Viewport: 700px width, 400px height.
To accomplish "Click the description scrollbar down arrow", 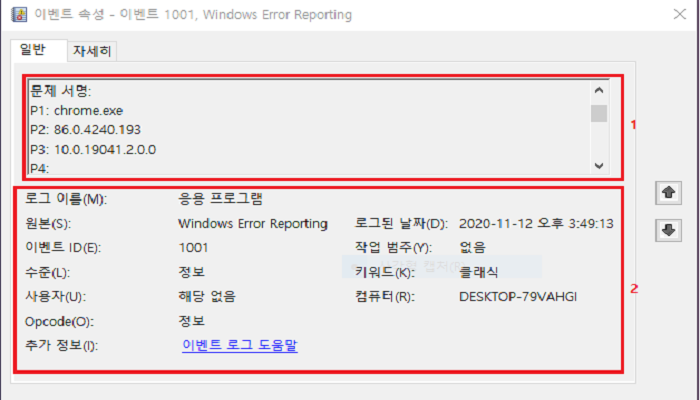I will click(x=599, y=165).
